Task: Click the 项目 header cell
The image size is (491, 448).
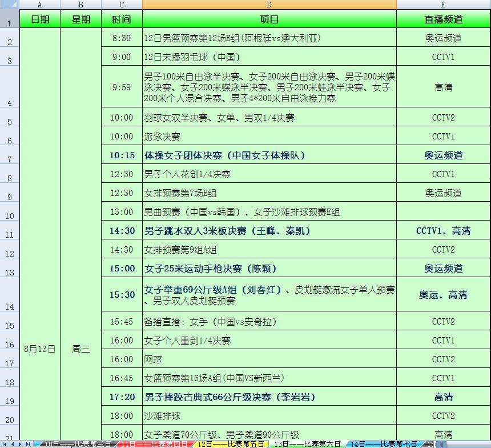Action: point(269,19)
